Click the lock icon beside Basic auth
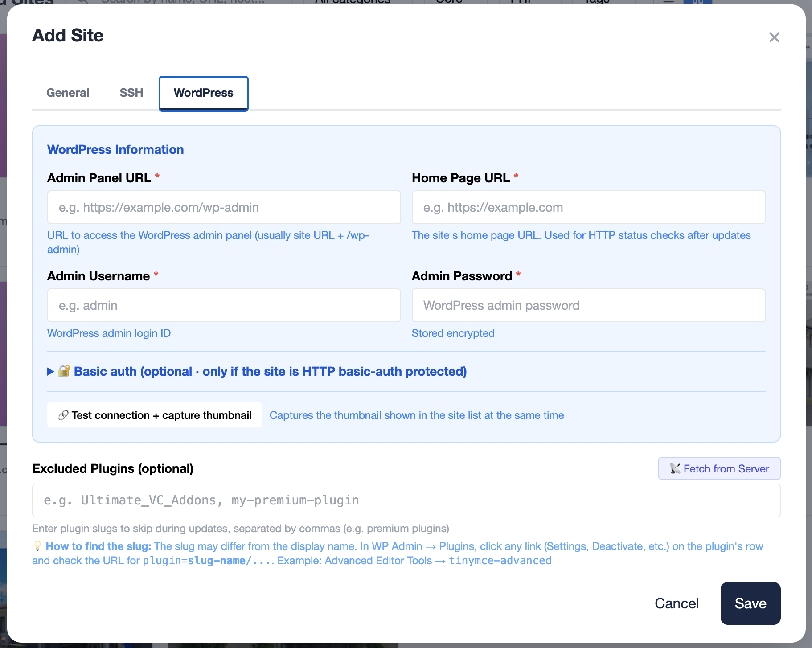The height and width of the screenshot is (648, 812). tap(64, 371)
